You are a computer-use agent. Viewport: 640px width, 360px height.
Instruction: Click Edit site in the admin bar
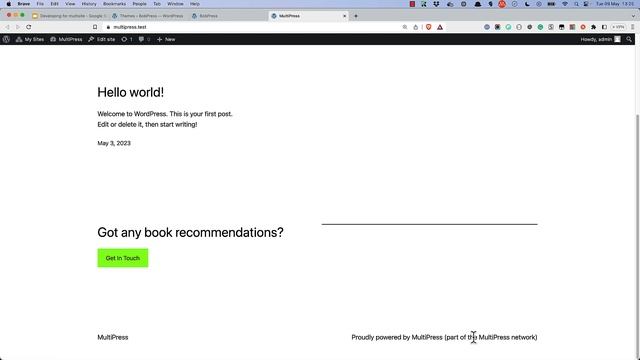click(102, 39)
